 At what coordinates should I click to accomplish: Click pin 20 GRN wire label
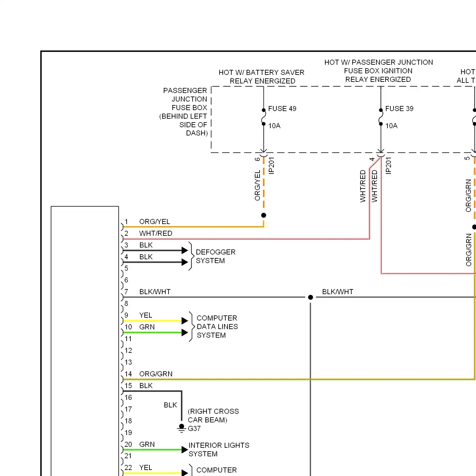(x=147, y=444)
